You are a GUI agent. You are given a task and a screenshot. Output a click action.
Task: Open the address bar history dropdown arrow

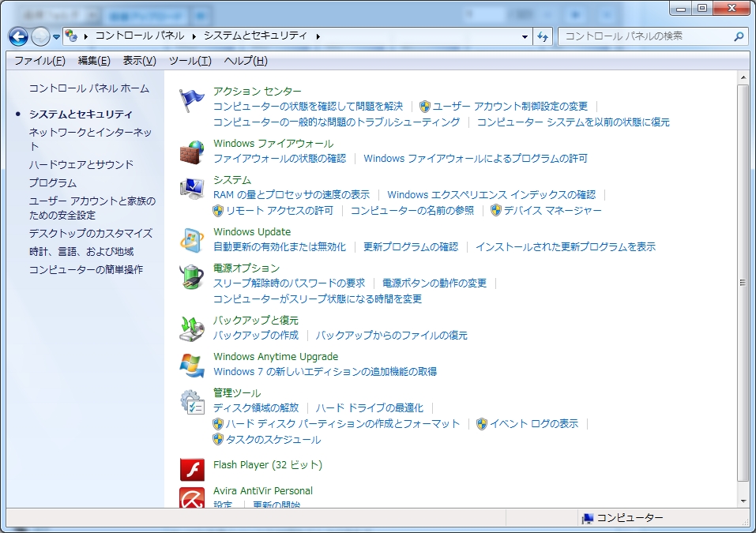pos(525,36)
